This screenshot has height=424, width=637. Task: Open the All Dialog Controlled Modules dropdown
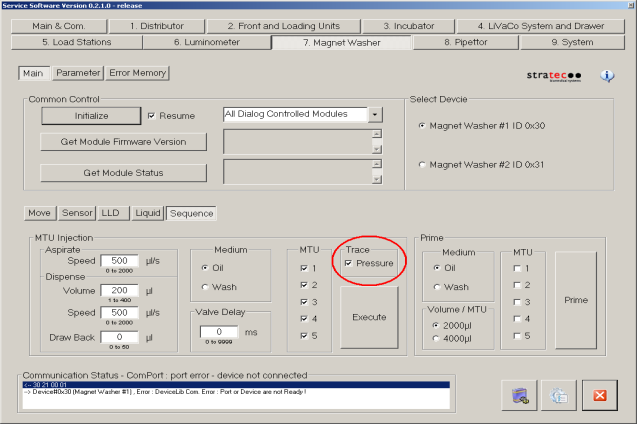pyautogui.click(x=375, y=115)
